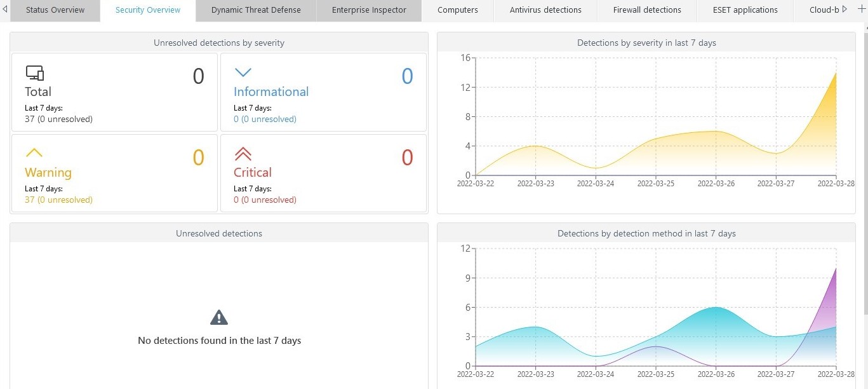Open the Informational detections link
This screenshot has height=389, width=868.
(x=271, y=92)
